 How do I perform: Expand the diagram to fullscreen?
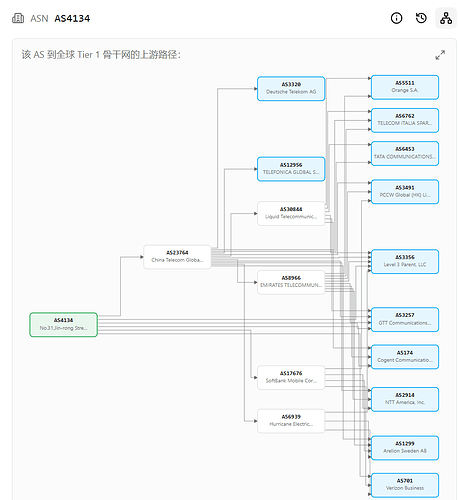(440, 55)
